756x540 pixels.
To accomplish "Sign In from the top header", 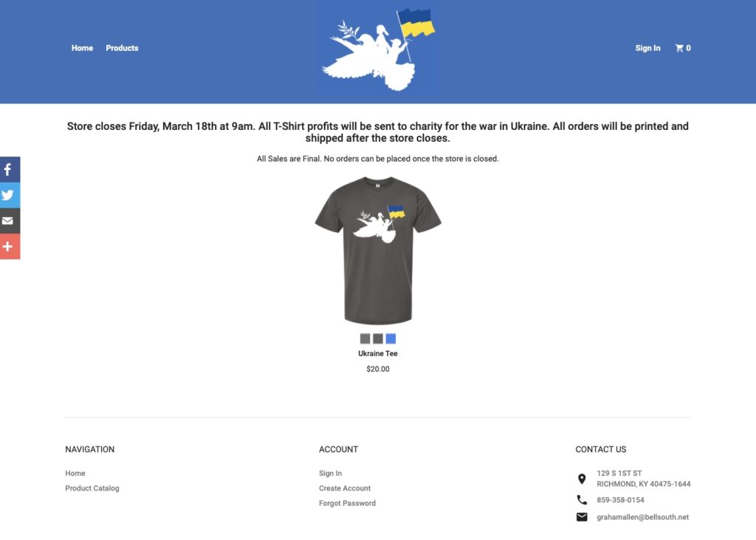I will (x=647, y=48).
